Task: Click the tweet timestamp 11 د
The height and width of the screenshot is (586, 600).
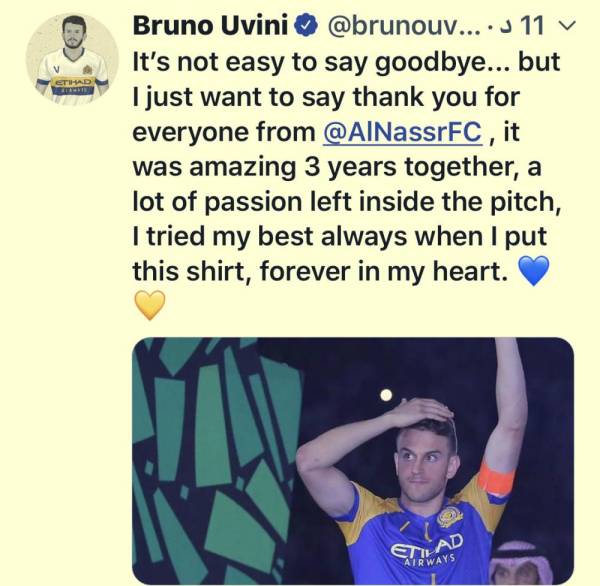Action: 524,26
